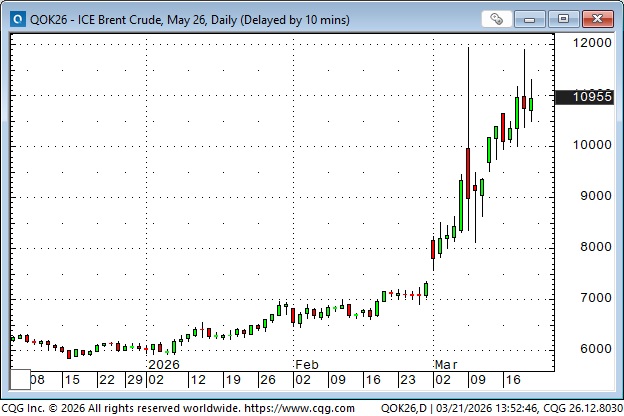Click the 8000 price axis label
The width and height of the screenshot is (624, 416).
592,247
